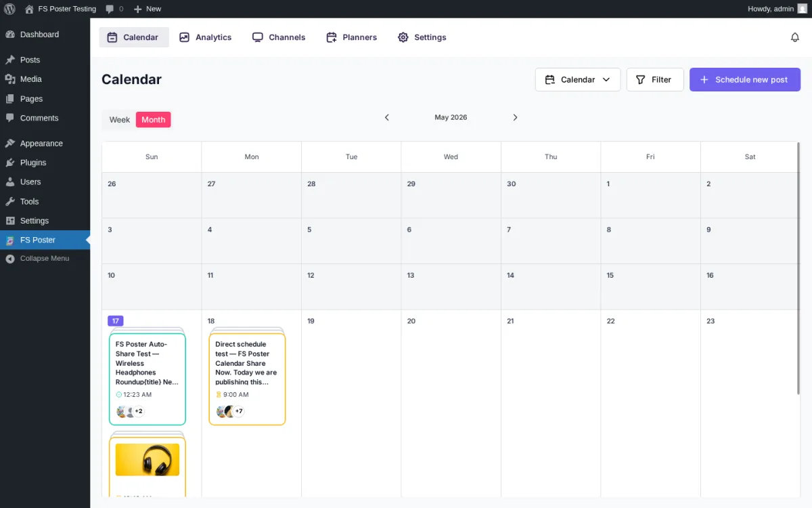Viewport: 812px width, 508px height.
Task: Open FS Poster Settings tab
Action: pos(422,37)
